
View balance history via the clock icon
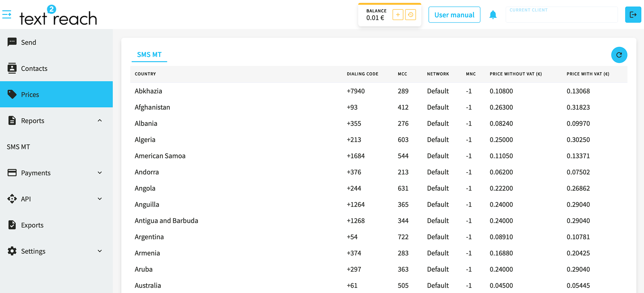[x=411, y=15]
